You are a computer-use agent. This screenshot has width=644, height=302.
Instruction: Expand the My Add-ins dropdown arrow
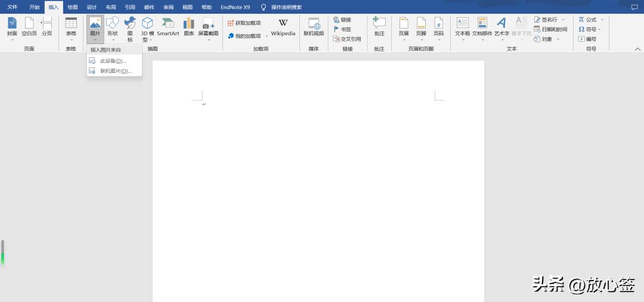pos(267,36)
